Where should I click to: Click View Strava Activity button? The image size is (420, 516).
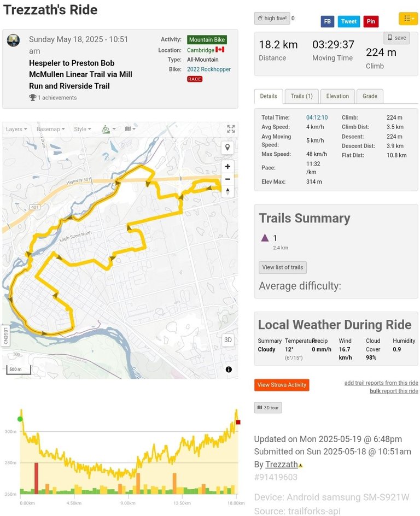[282, 385]
